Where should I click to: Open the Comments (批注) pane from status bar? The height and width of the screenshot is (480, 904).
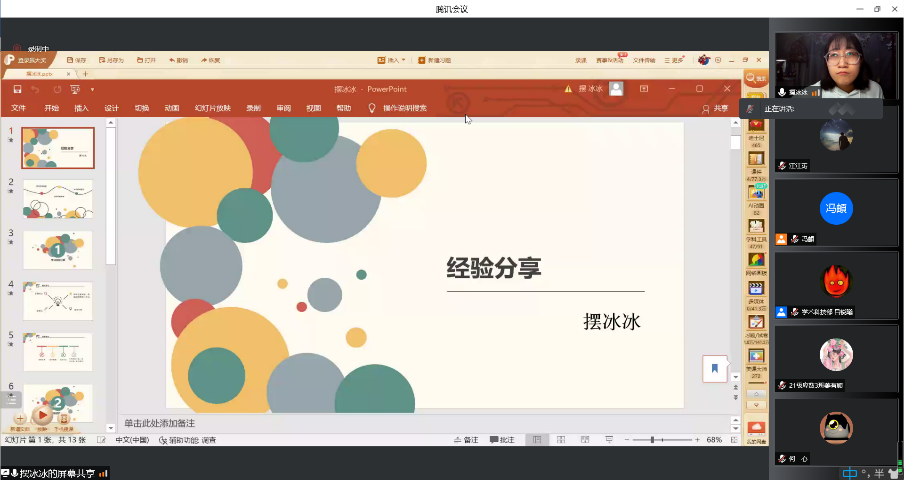(501, 440)
